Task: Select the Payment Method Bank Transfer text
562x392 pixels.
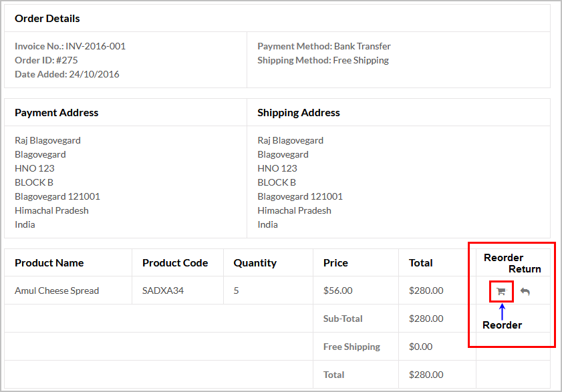Action: pyautogui.click(x=324, y=46)
